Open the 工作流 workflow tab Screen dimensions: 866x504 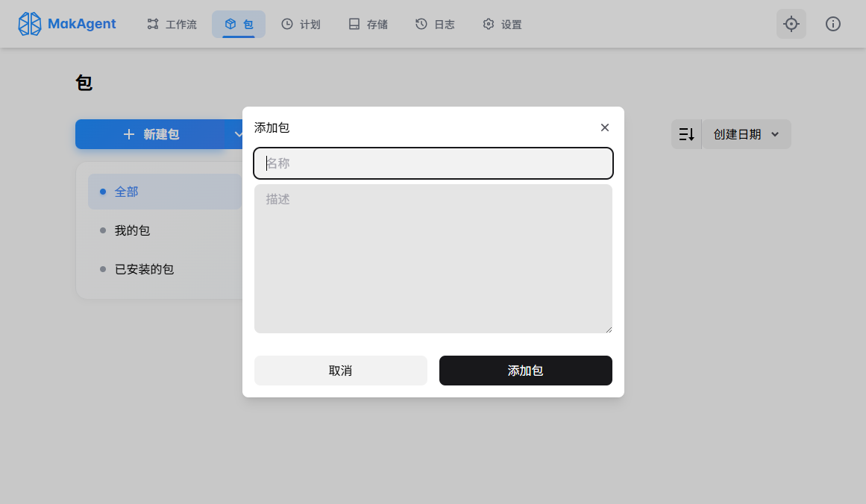[172, 24]
